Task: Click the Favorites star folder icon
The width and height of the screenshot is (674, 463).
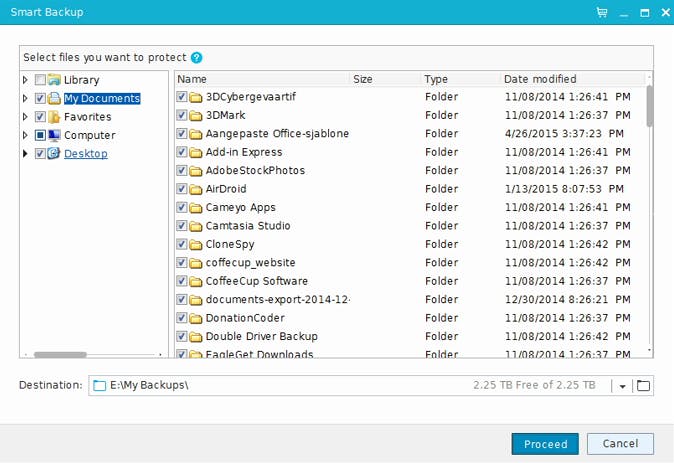Action: [x=54, y=117]
